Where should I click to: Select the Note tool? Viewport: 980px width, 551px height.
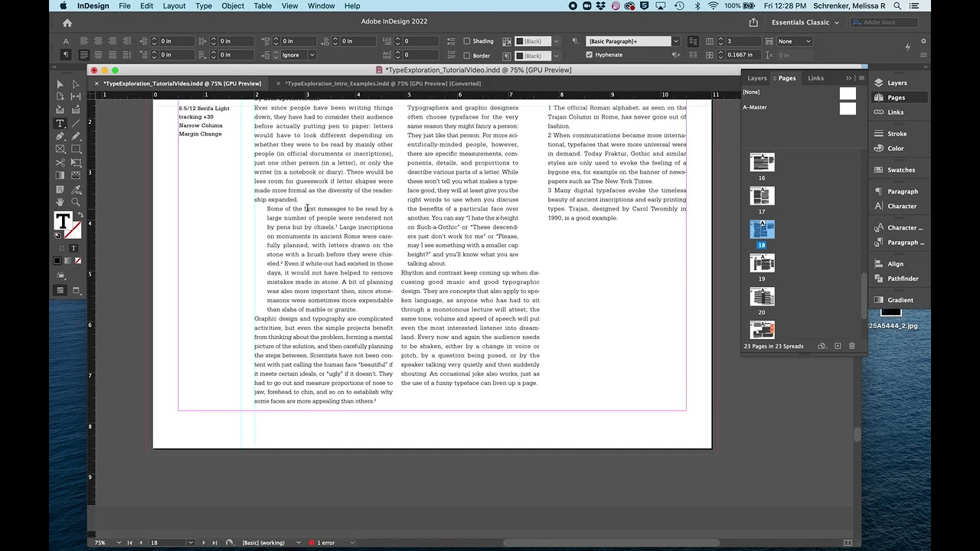pyautogui.click(x=60, y=189)
